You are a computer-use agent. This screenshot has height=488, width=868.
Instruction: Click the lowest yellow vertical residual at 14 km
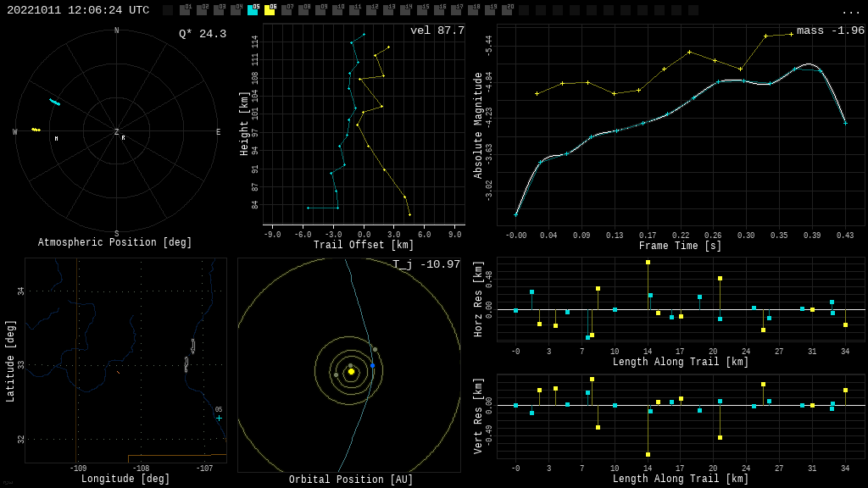[648, 454]
